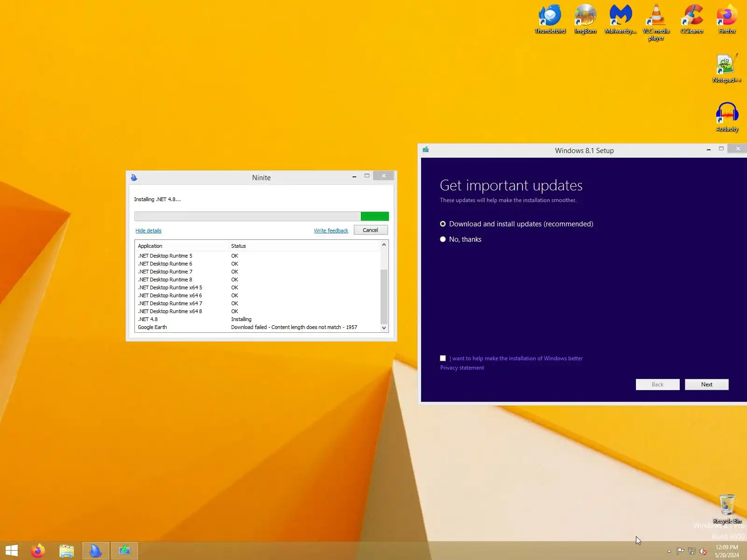Viewport: 747px width, 560px height.
Task: Close the Ninite window
Action: pyautogui.click(x=384, y=176)
